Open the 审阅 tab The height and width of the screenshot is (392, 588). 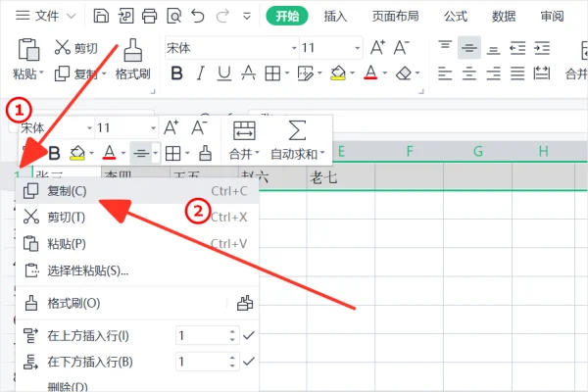(552, 16)
